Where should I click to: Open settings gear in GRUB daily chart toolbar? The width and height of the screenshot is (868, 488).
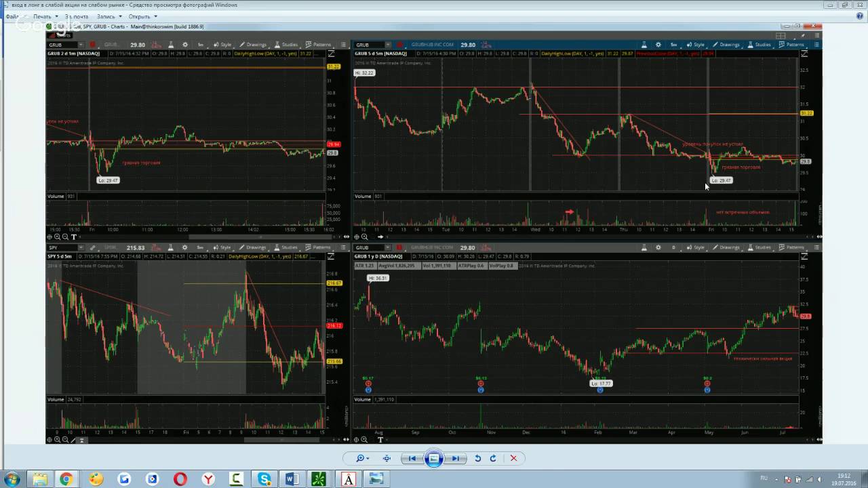[658, 247]
